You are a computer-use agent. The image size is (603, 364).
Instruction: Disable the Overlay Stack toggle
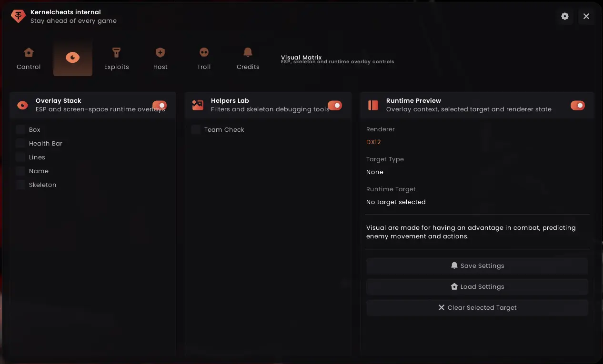click(160, 105)
